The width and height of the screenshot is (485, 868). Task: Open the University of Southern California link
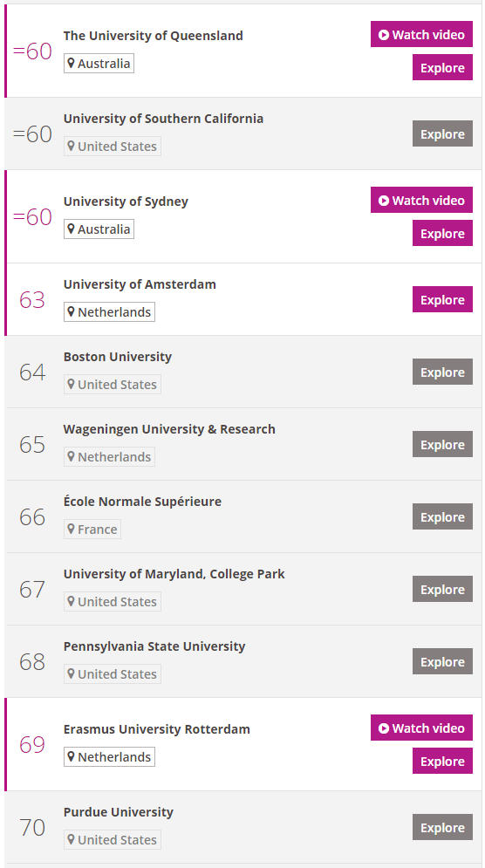pos(163,119)
